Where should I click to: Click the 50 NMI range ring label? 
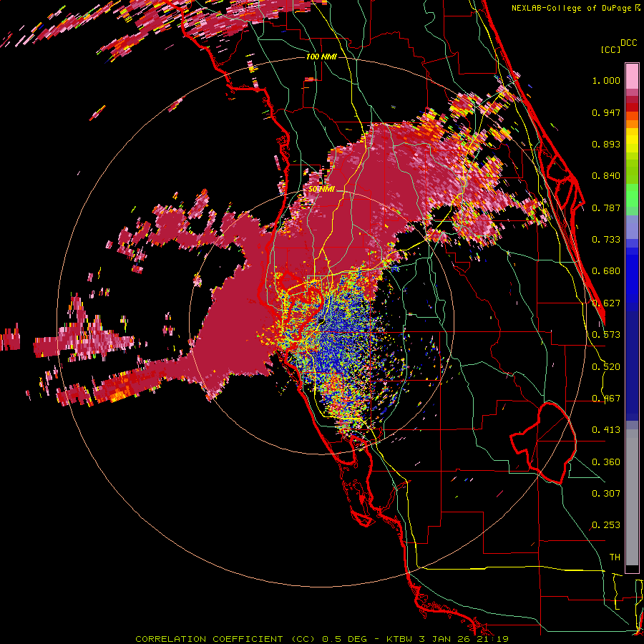point(321,190)
